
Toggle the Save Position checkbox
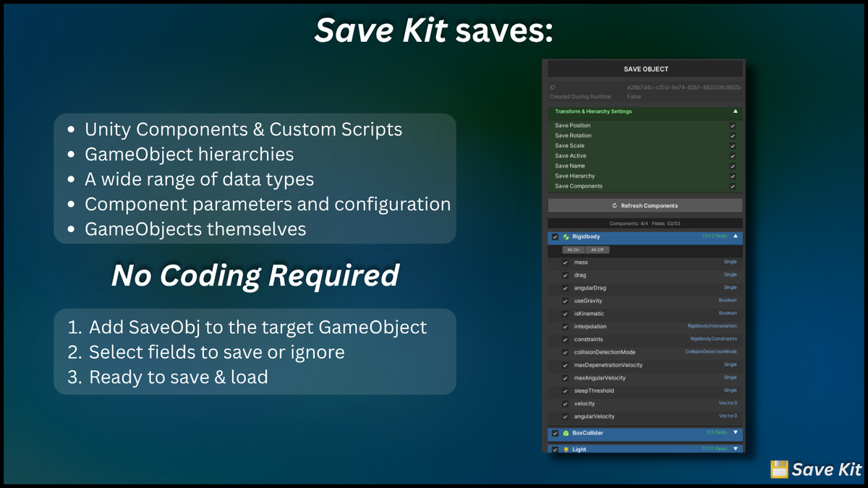(733, 126)
